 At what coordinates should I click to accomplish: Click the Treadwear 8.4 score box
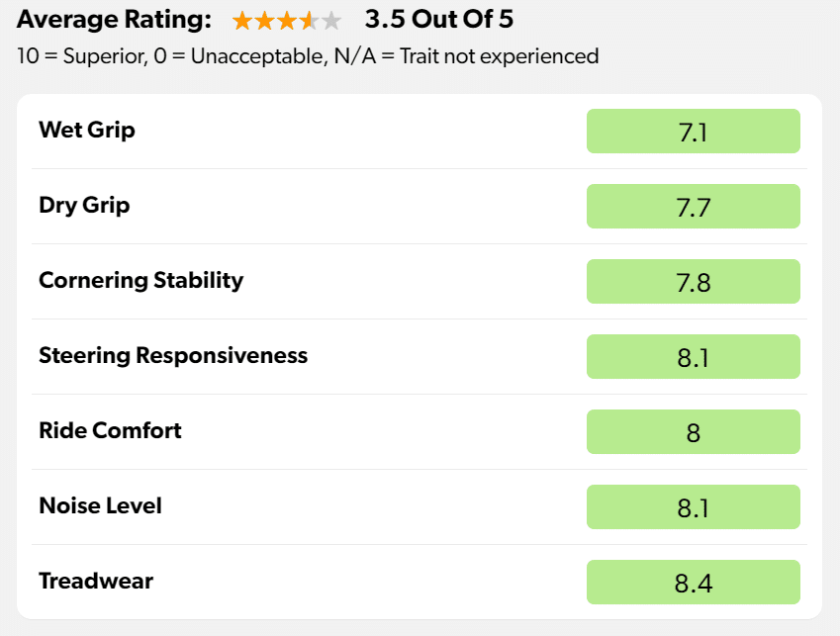click(693, 583)
